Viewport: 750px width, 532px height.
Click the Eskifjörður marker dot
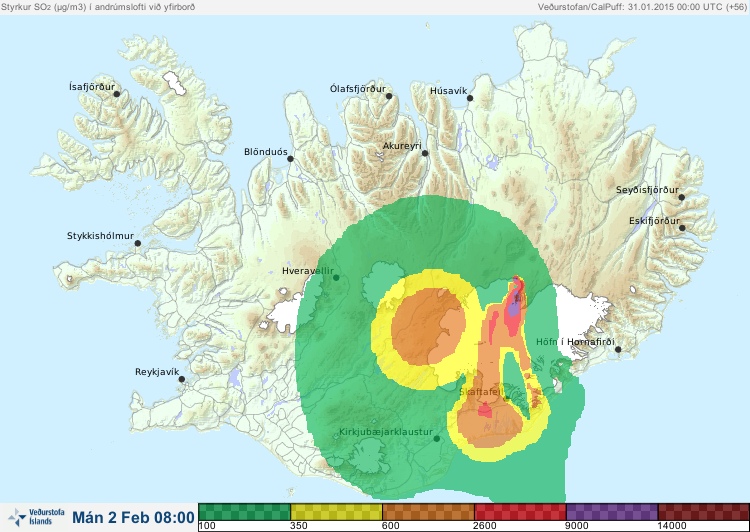click(683, 228)
